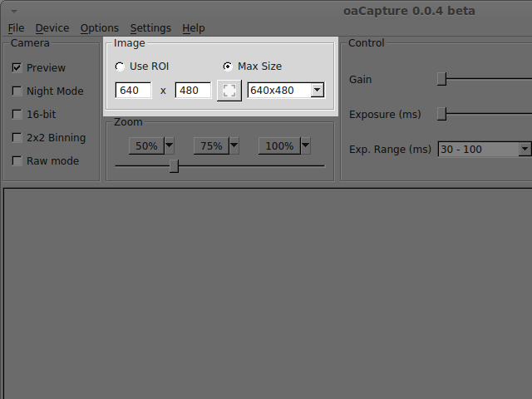Open the File menu
Image resolution: width=532 pixels, height=399 pixels.
[16, 28]
